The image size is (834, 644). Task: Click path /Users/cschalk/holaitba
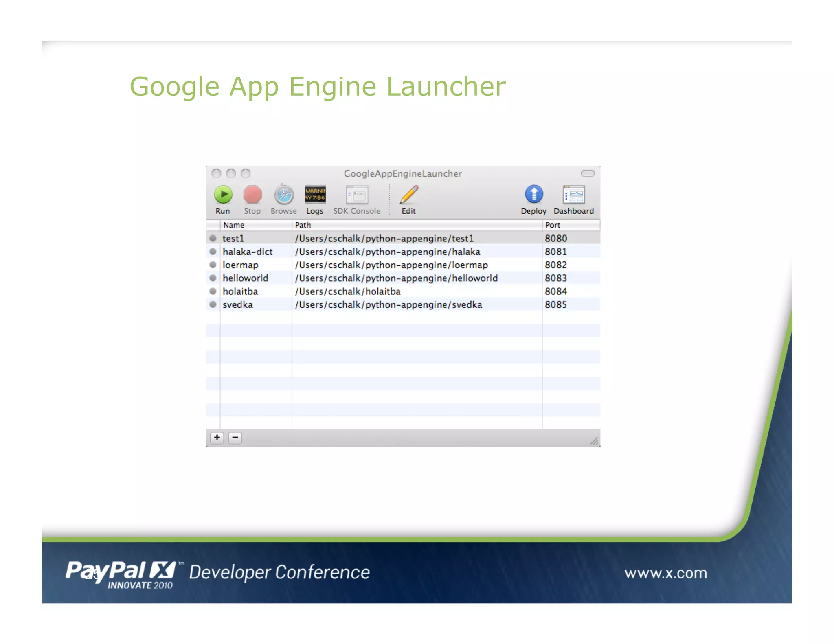348,291
